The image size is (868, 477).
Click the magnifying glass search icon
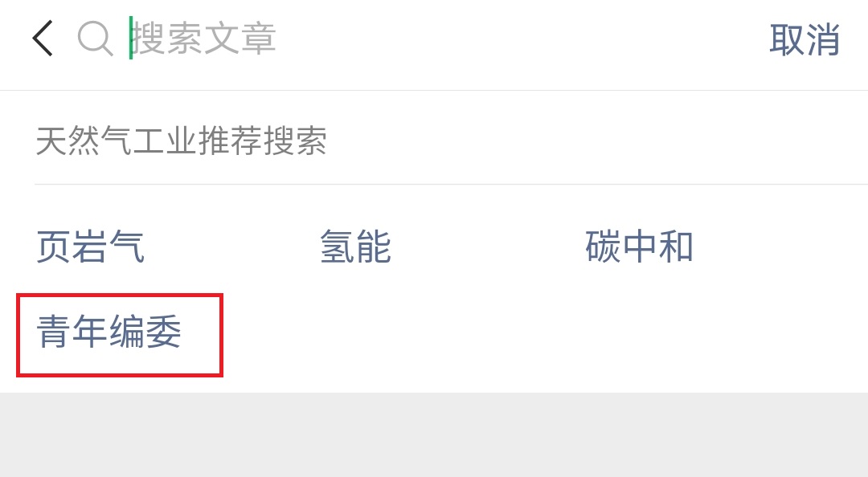[x=95, y=39]
